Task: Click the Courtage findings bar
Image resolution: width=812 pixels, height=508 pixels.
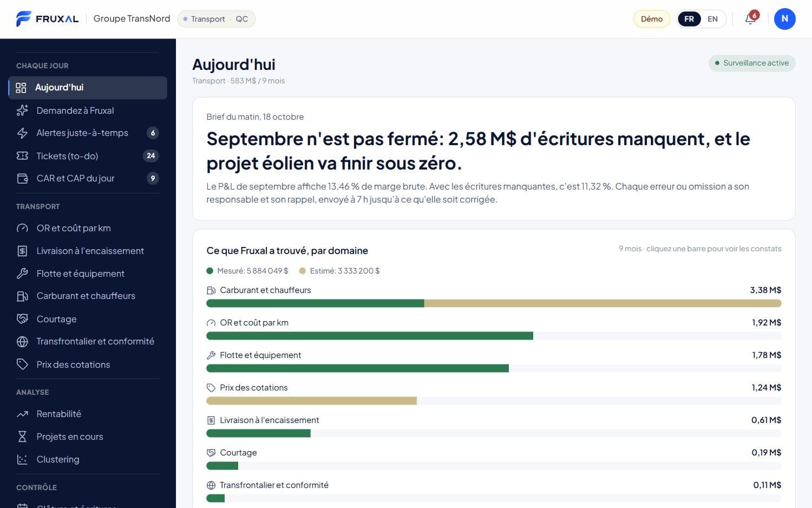Action: [x=494, y=466]
